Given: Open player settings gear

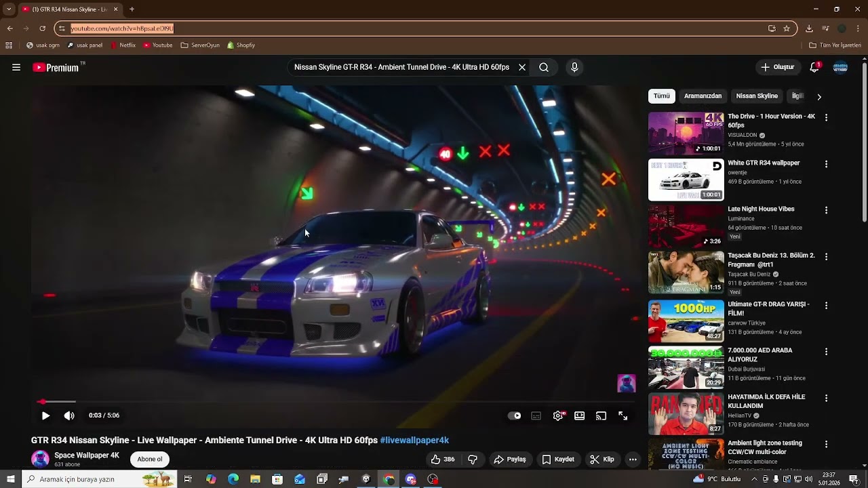Looking at the screenshot, I should (558, 415).
